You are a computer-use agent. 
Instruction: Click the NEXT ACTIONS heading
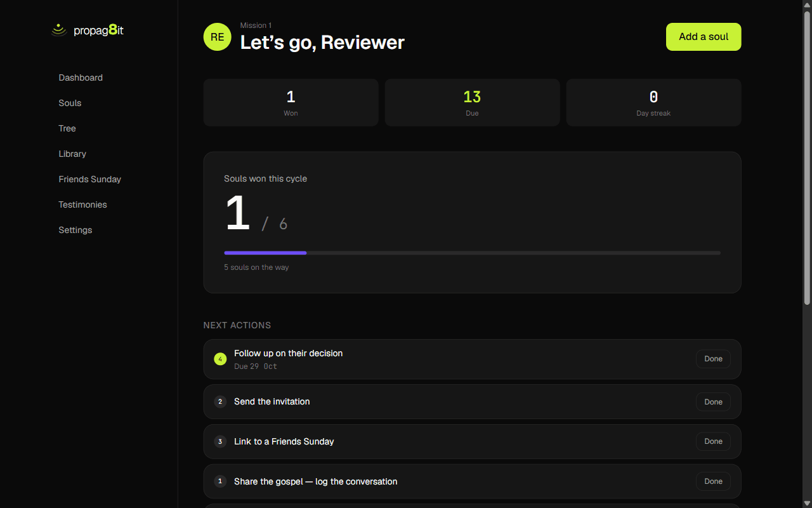[237, 325]
